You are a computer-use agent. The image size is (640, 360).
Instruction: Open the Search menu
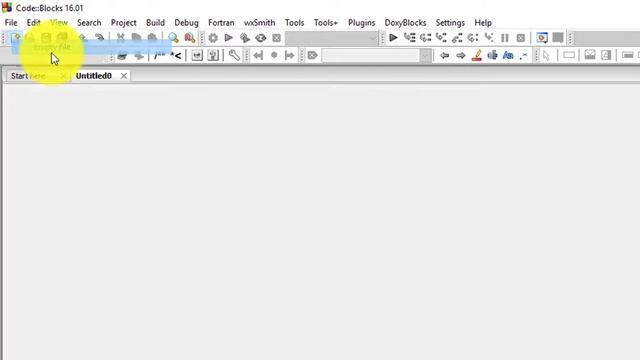(x=89, y=23)
